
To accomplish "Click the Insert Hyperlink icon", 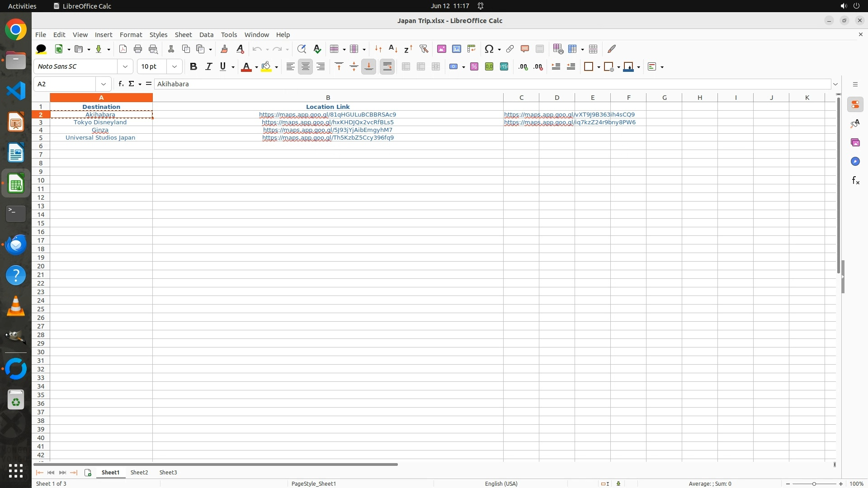I will click(510, 49).
